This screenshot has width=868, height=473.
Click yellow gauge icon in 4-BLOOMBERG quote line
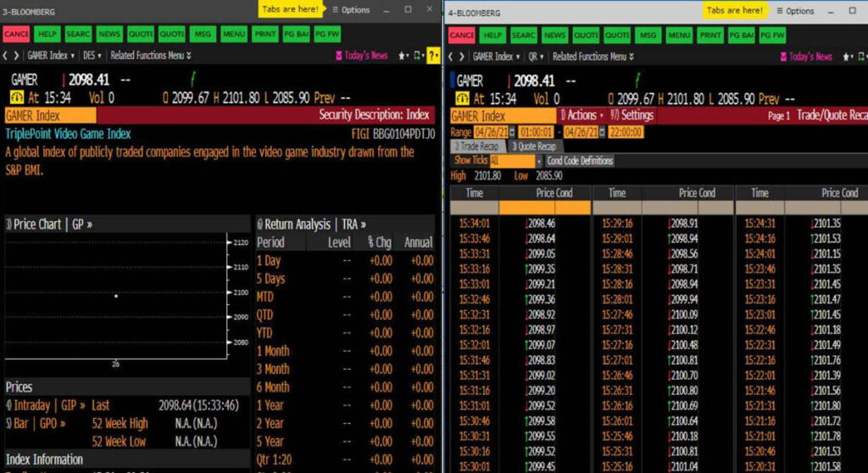462,99
